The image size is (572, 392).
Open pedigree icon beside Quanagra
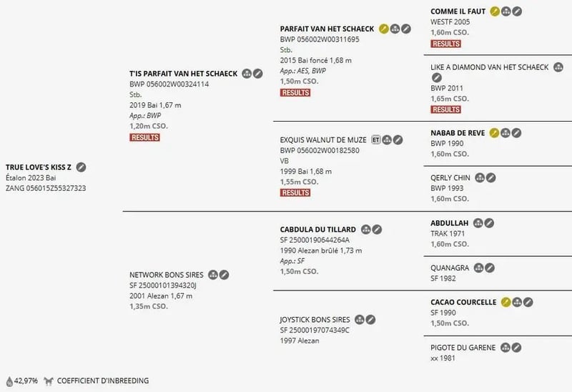click(478, 268)
